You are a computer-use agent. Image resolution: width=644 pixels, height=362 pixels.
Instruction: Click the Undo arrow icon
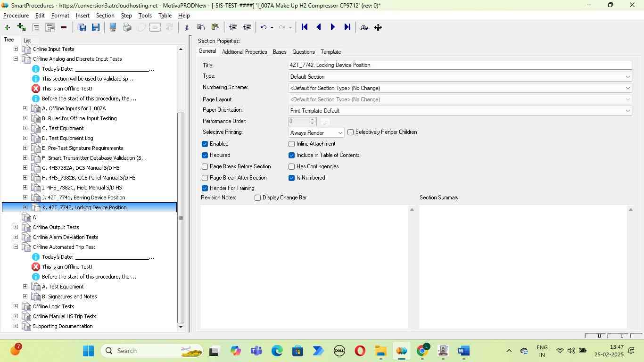[x=264, y=27]
